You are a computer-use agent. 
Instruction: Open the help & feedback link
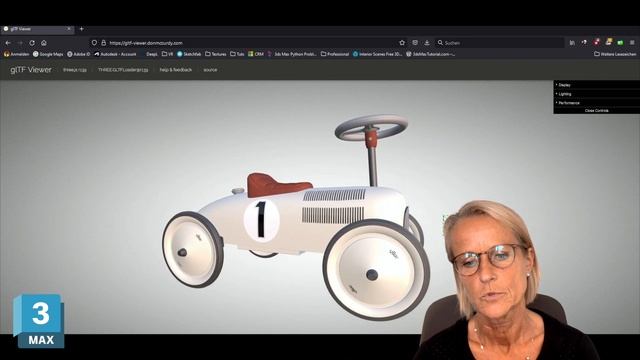coord(176,70)
